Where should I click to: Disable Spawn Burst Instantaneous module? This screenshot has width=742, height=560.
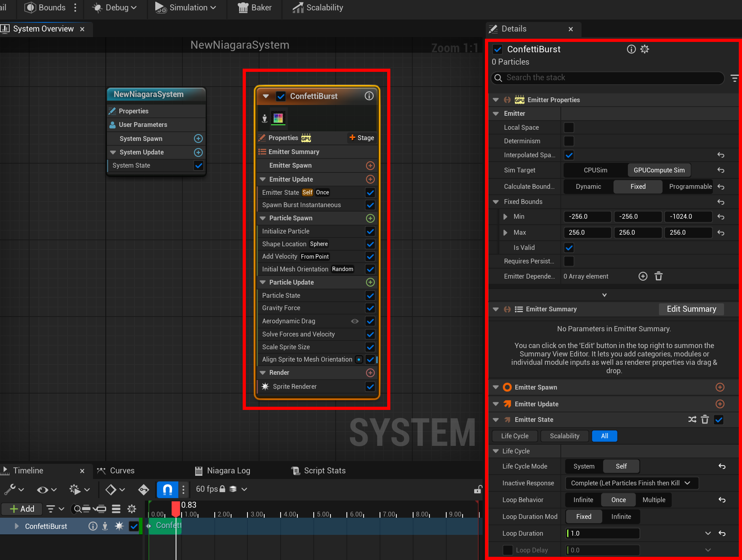[370, 205]
